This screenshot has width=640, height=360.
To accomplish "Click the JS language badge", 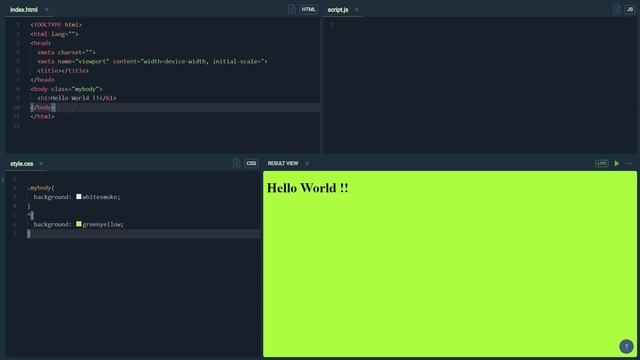I will click(630, 9).
